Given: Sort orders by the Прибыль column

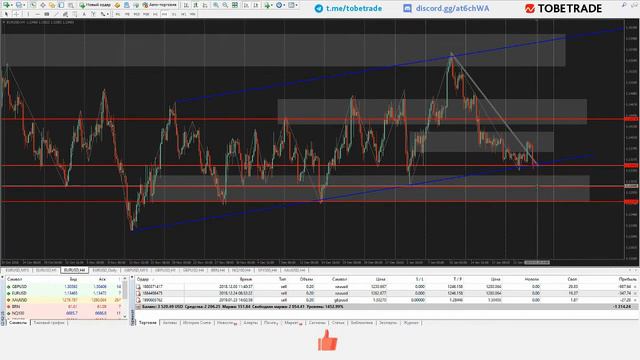Looking at the screenshot, I should click(x=628, y=279).
